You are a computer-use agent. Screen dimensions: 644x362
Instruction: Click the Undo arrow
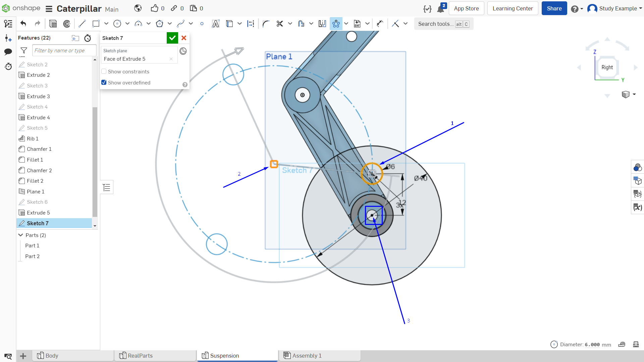(x=23, y=24)
